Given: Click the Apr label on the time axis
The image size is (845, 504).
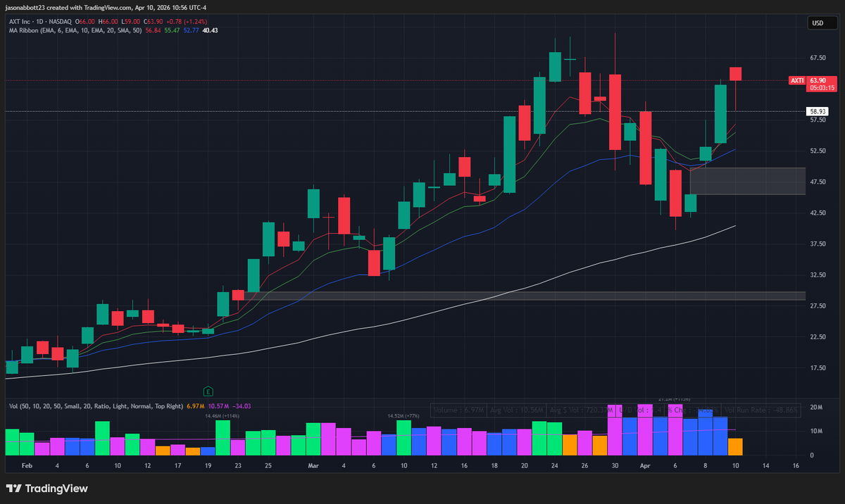Looking at the screenshot, I should pos(646,466).
